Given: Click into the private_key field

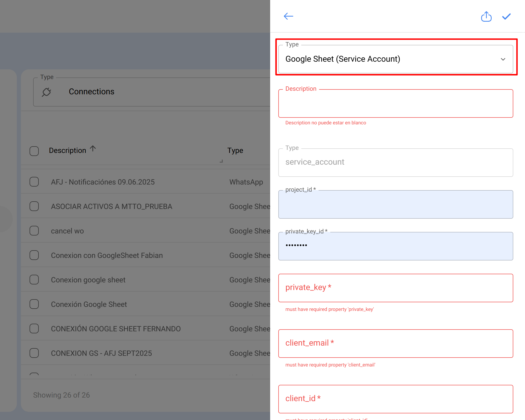Looking at the screenshot, I should [x=395, y=288].
